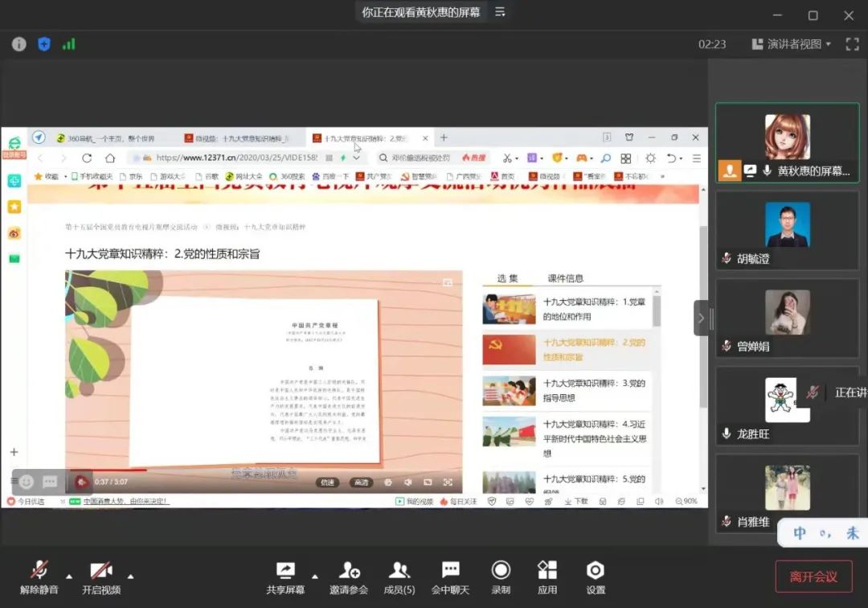Open menu icon beside sharing title

pyautogui.click(x=500, y=11)
